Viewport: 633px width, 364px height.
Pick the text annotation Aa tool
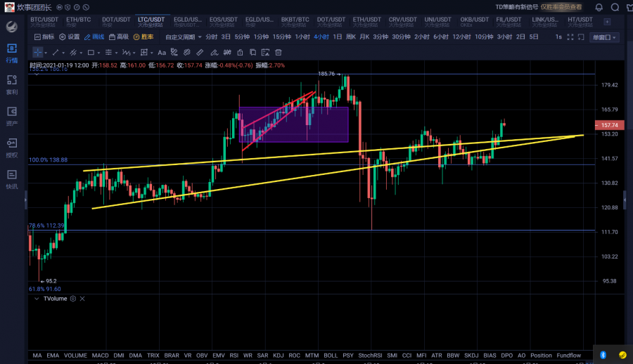point(162,52)
